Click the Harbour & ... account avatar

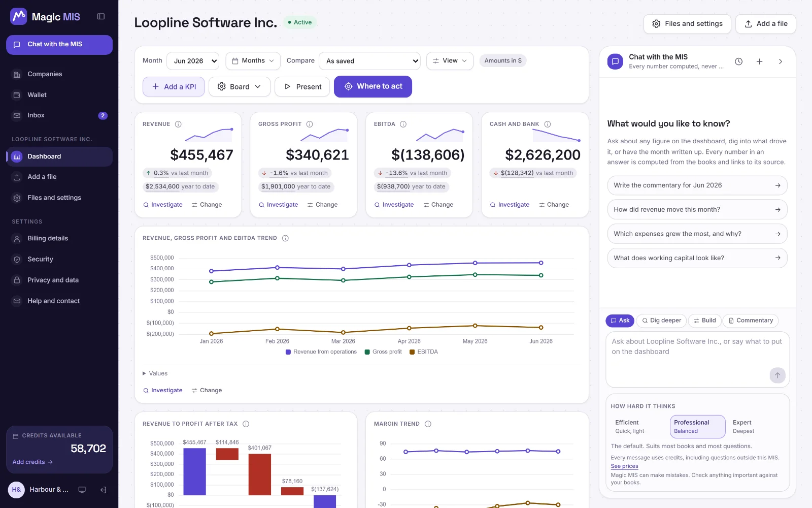click(16, 490)
